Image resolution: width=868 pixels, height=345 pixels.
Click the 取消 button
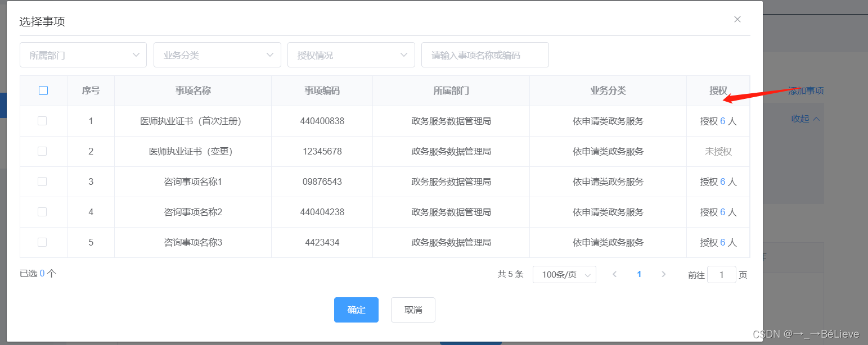tap(413, 310)
